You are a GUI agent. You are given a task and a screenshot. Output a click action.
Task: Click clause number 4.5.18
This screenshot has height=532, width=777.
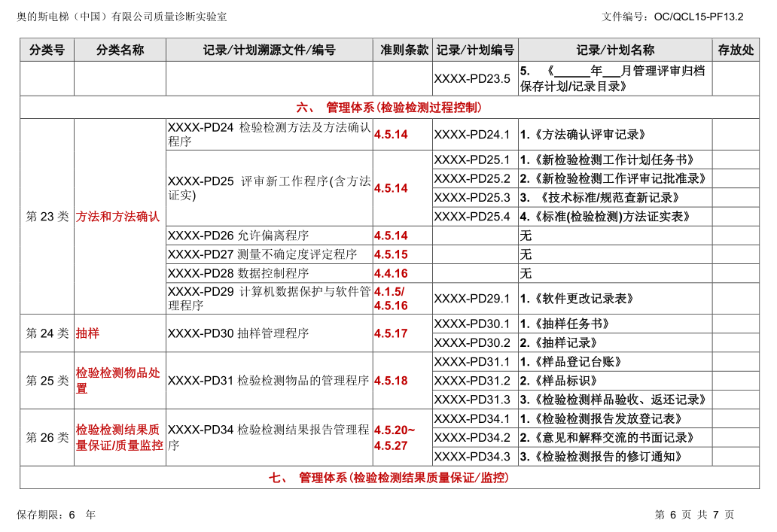(391, 381)
